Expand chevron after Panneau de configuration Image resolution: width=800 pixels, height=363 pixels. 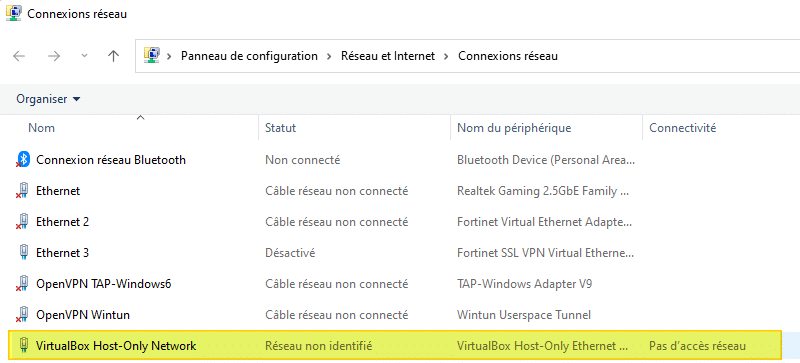[x=330, y=56]
